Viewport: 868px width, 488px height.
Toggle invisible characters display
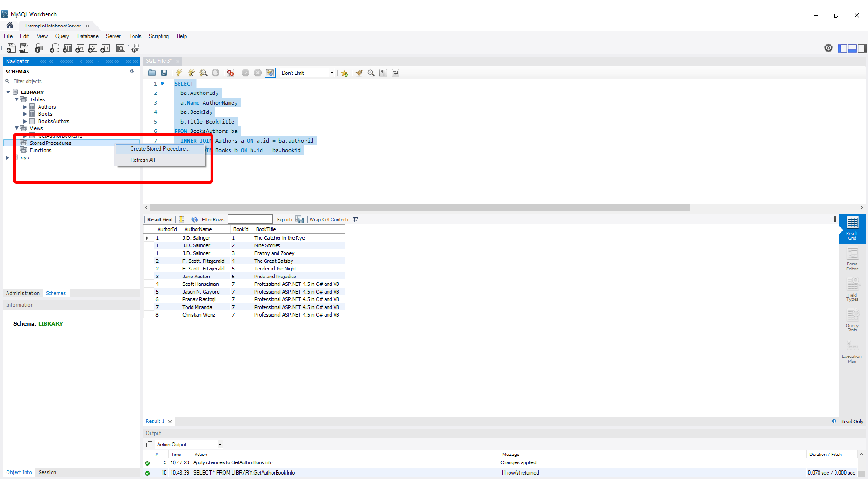pos(383,73)
